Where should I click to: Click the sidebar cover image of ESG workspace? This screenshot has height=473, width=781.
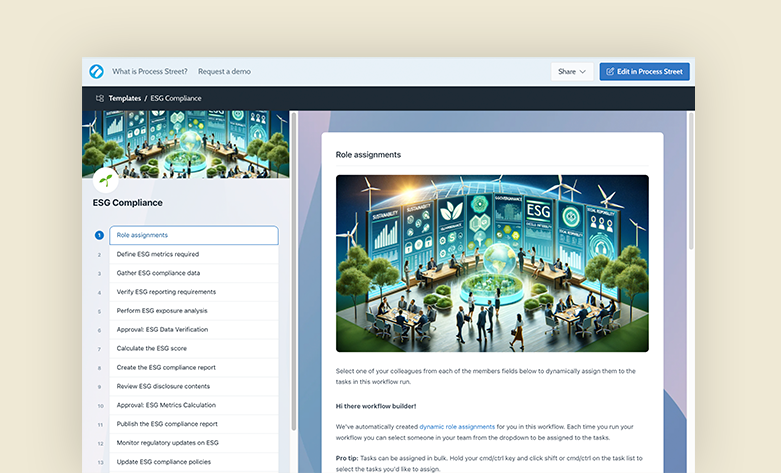pos(185,144)
